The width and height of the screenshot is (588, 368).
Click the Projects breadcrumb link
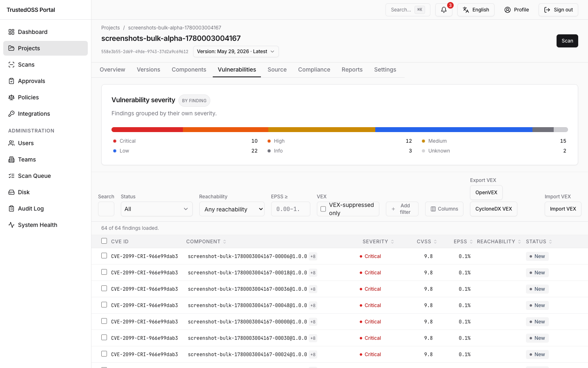click(x=111, y=28)
